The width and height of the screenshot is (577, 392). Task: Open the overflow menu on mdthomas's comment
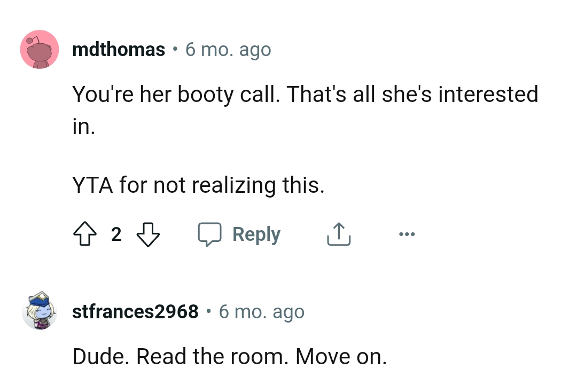coord(407,234)
